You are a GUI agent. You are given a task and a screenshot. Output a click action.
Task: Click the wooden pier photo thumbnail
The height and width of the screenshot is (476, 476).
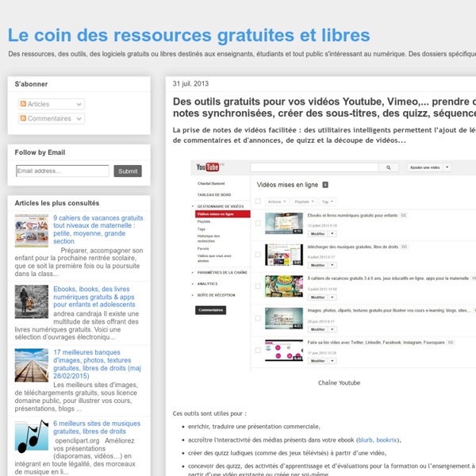(32, 365)
